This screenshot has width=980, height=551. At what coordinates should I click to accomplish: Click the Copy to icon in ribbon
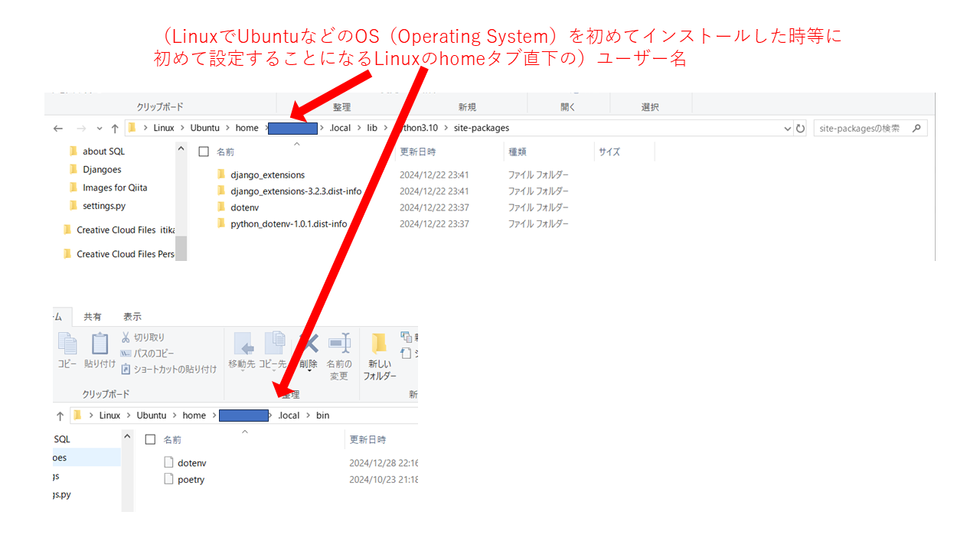[x=275, y=343]
